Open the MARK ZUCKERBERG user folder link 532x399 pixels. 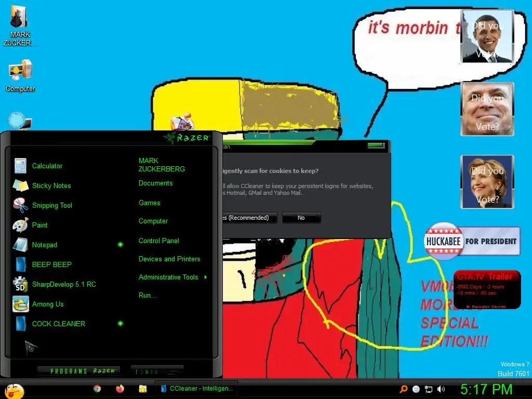coord(162,165)
